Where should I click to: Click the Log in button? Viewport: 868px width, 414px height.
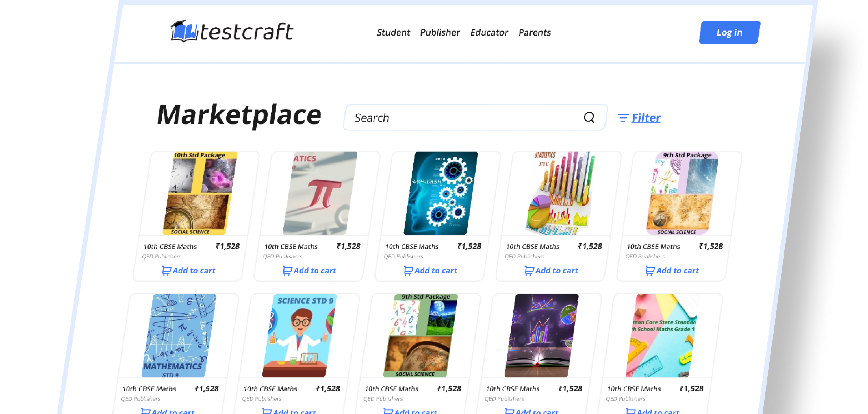[x=729, y=32]
